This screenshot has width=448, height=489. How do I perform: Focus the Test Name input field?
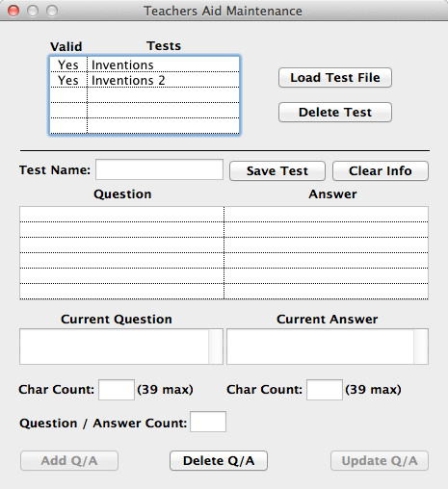pos(159,169)
